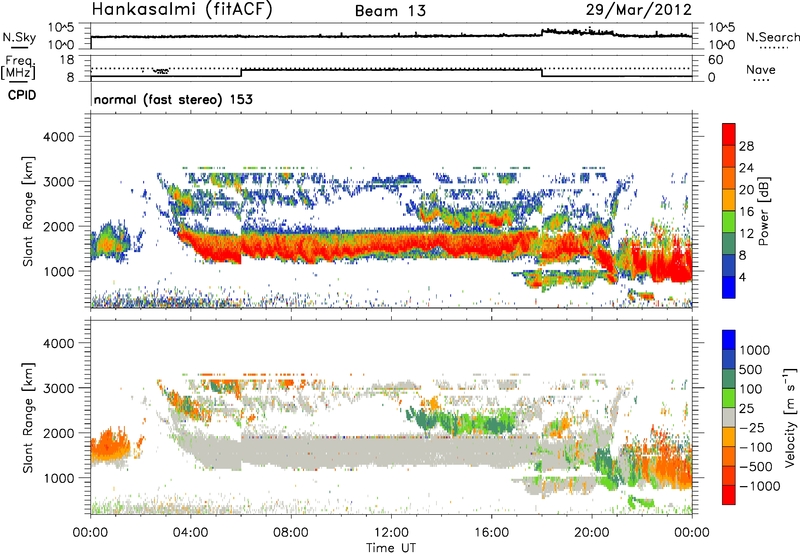
Task: Click the solid line sample under "N.Sky"
Action: coord(19,47)
